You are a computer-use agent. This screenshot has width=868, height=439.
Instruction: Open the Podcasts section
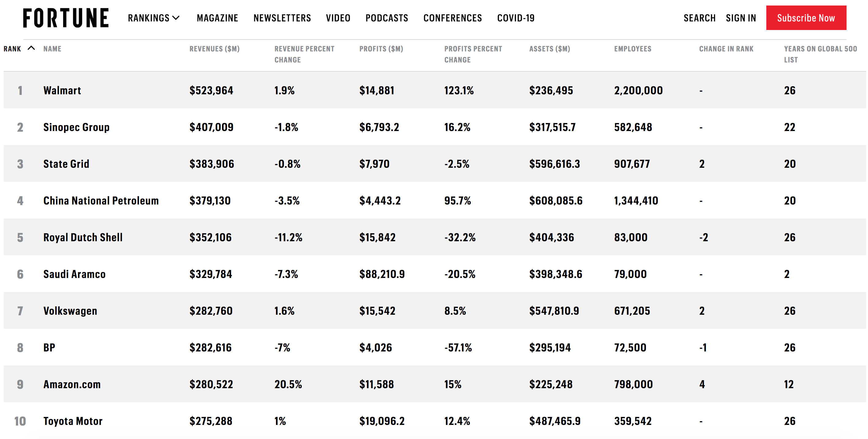point(387,18)
